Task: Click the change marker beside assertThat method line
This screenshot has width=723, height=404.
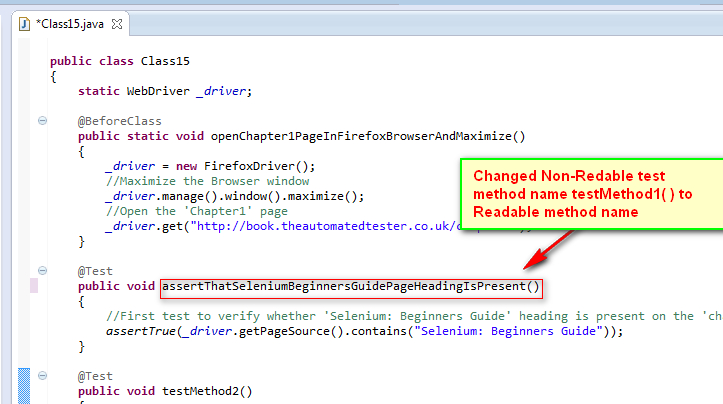Action: coord(34,286)
